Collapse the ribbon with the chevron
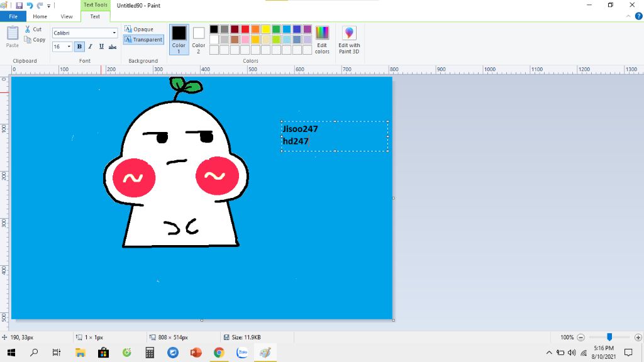644x362 pixels. [628, 16]
